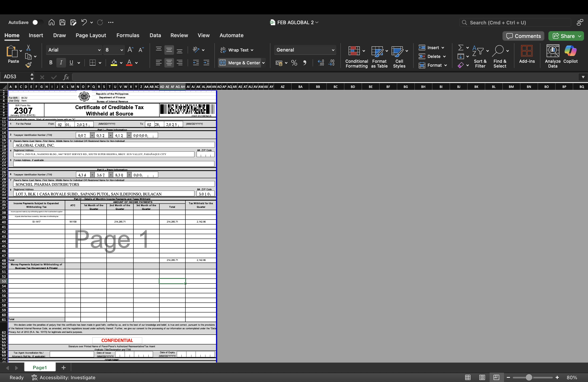Open Cell Styles gallery
Viewport: 588px width, 382px height.
(399, 57)
